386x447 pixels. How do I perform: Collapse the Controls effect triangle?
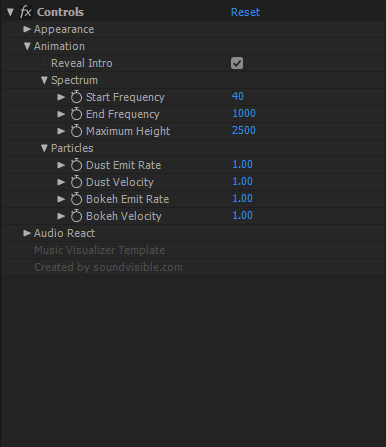click(10, 12)
